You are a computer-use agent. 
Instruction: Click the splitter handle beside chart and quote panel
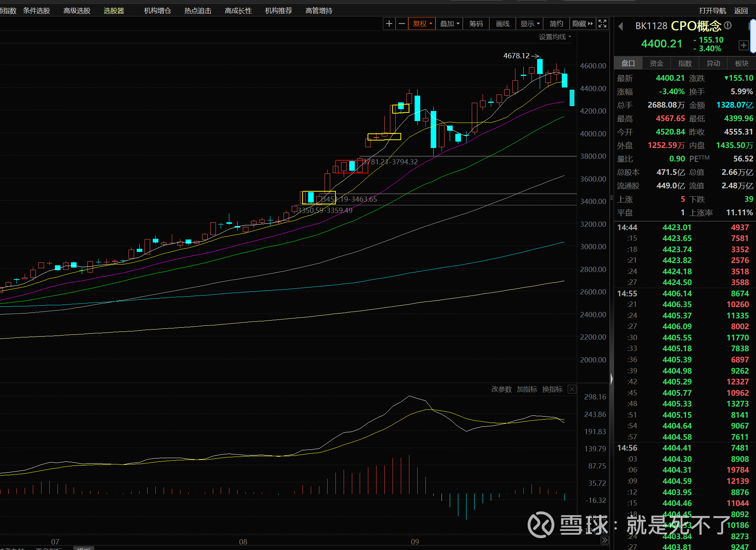(x=611, y=379)
